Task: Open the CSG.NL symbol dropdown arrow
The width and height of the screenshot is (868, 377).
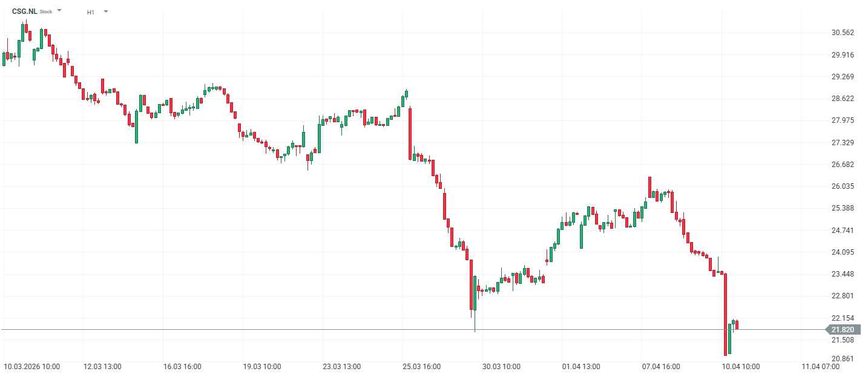Action: tap(59, 11)
